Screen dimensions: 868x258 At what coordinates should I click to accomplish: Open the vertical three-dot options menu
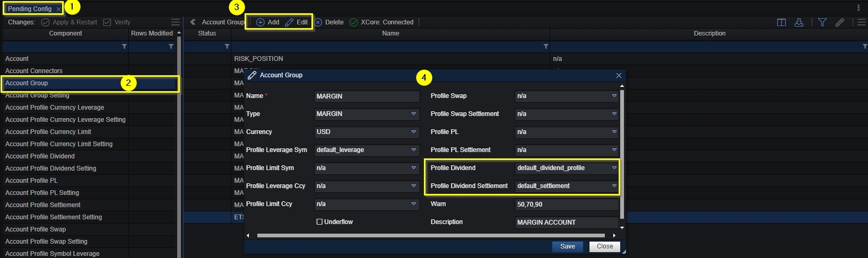tap(858, 8)
